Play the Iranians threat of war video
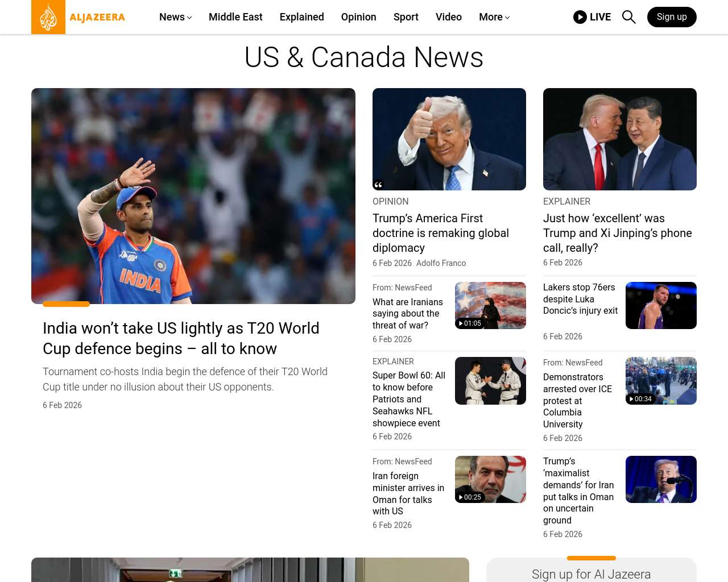 [470, 323]
